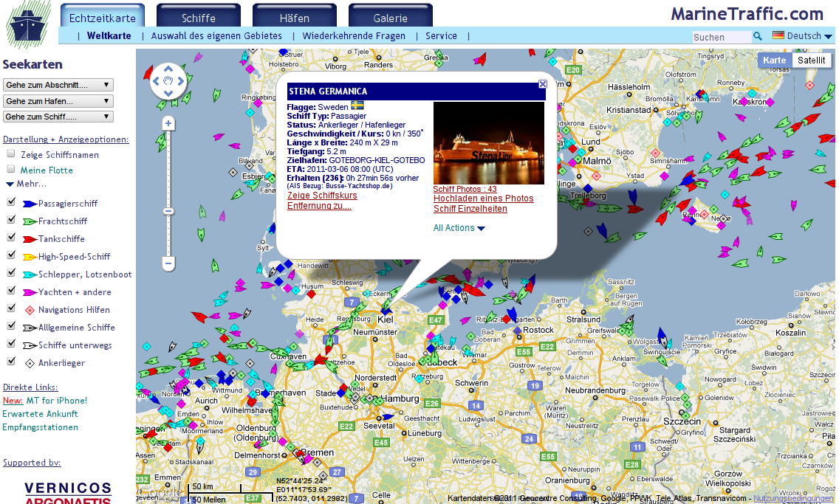
Task: Close the STENA GERMANICA info popup
Action: (543, 84)
